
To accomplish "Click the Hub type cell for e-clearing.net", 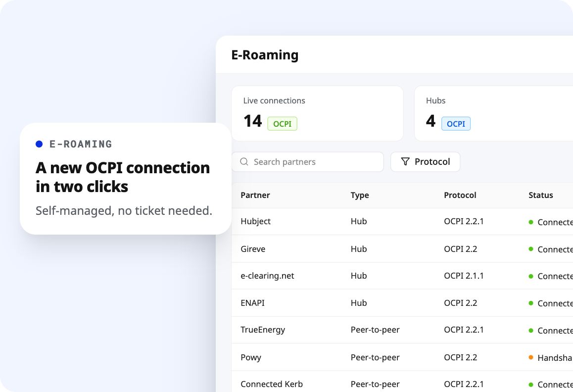I will tap(358, 276).
